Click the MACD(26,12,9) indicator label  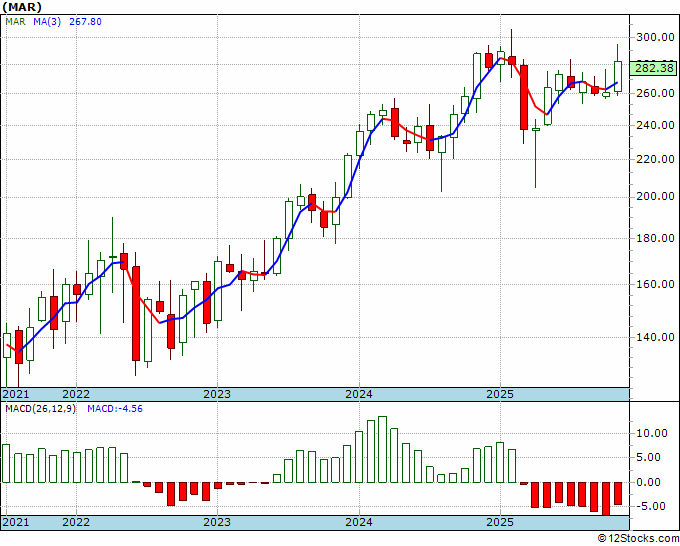point(40,409)
